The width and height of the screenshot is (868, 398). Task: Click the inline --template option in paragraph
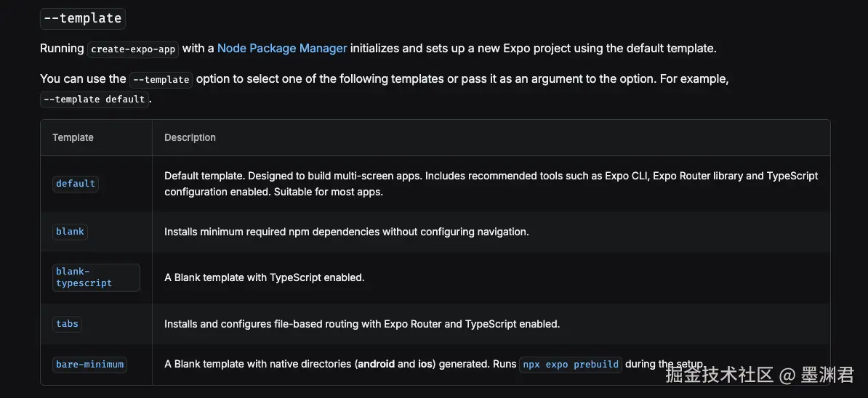[161, 79]
